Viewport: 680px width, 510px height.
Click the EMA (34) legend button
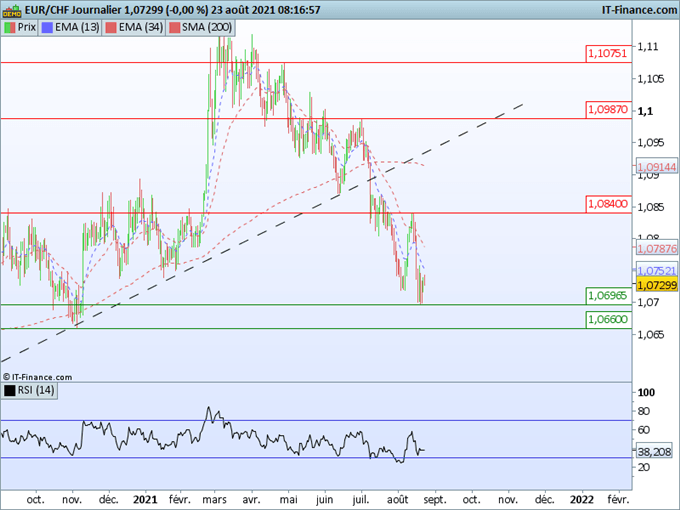point(134,28)
